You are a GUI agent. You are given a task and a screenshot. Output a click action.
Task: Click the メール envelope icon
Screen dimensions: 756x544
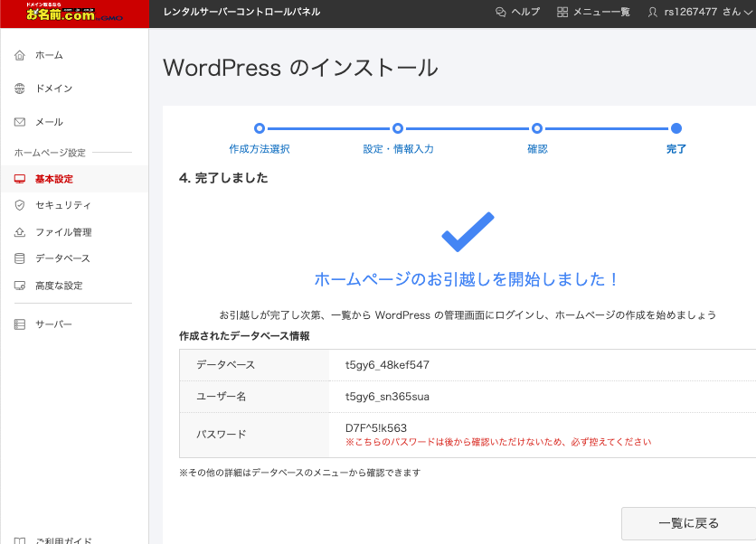(x=20, y=122)
